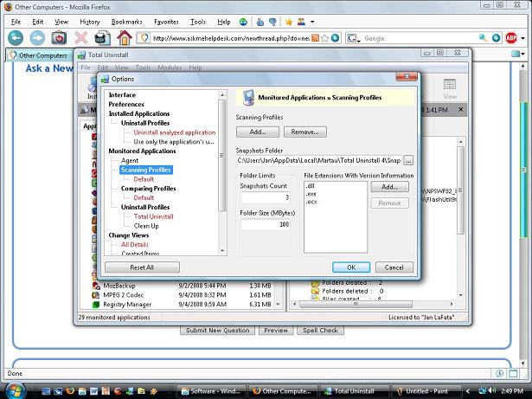532x399 pixels.
Task: Select Uninstall analyzed application tree item
Action: (175, 132)
